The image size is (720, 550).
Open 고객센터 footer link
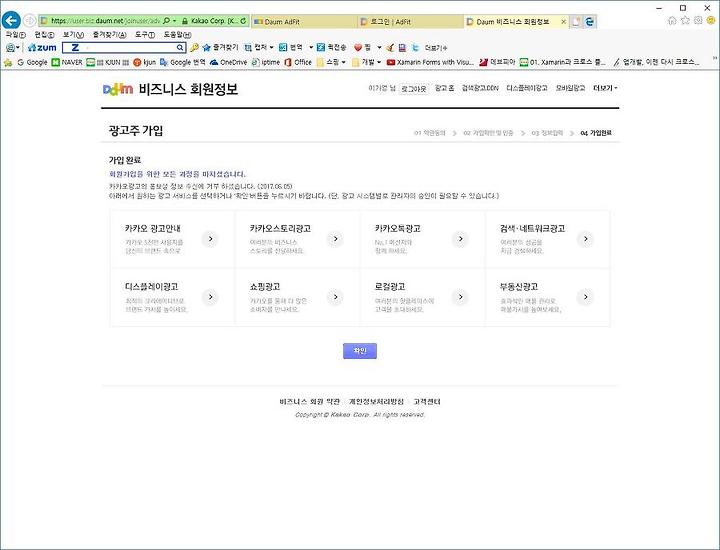click(427, 402)
